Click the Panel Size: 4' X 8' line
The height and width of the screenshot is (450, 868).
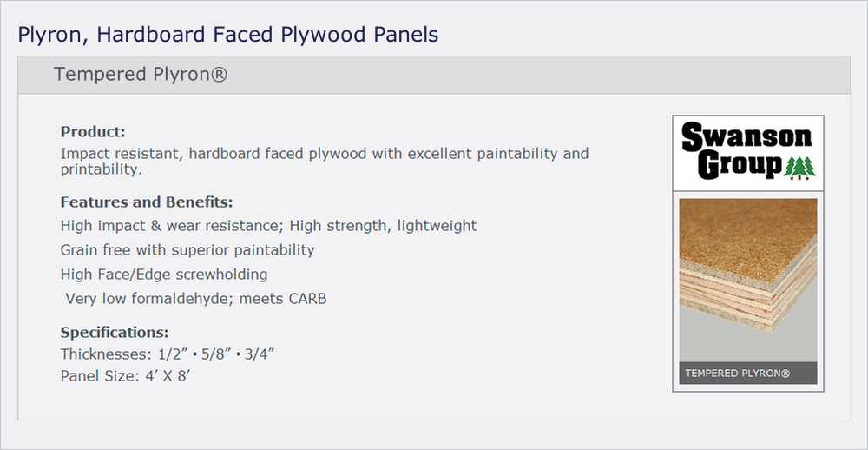(x=126, y=376)
